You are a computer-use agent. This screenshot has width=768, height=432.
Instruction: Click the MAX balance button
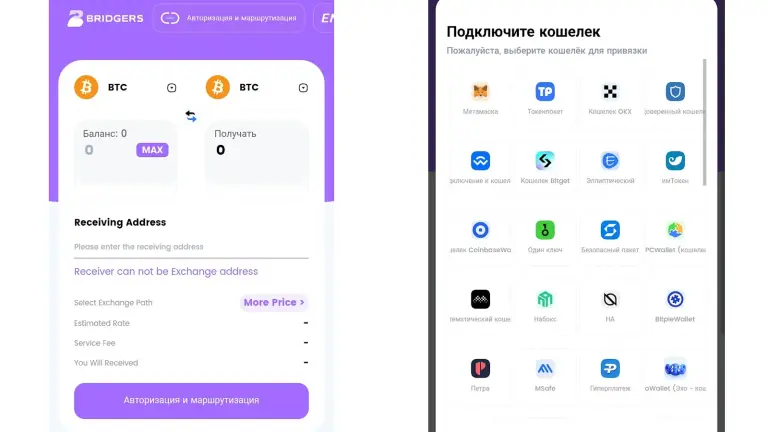coord(152,150)
